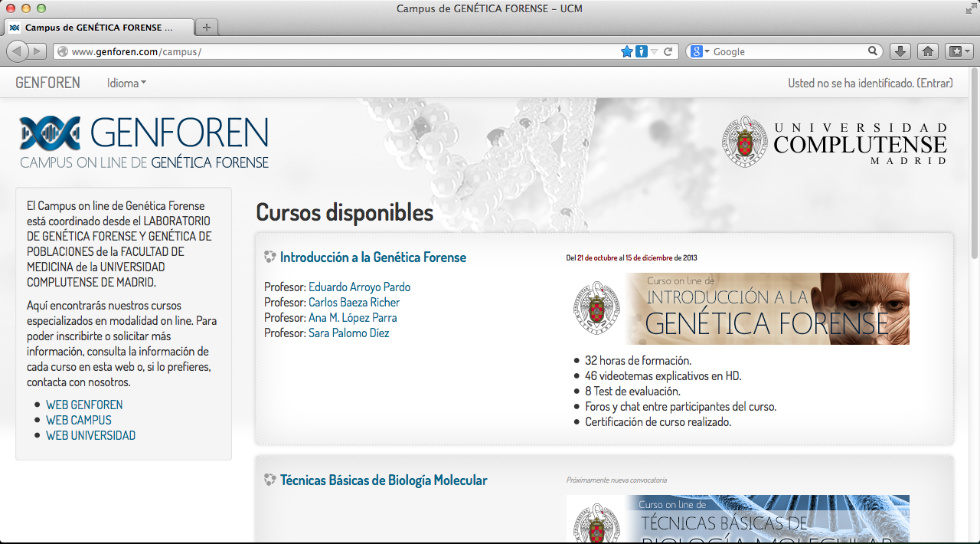Image resolution: width=980 pixels, height=544 pixels.
Task: Go back with the browser Back arrow
Action: tap(18, 51)
